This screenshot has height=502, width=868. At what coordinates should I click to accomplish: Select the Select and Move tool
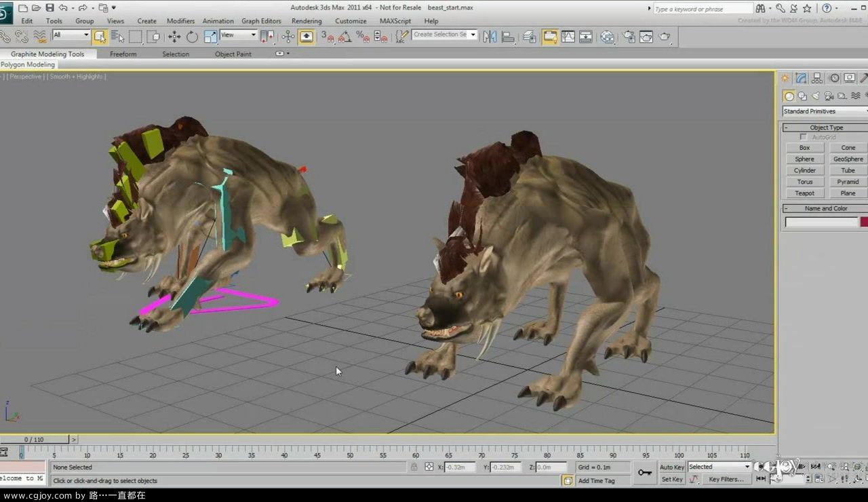tap(174, 37)
